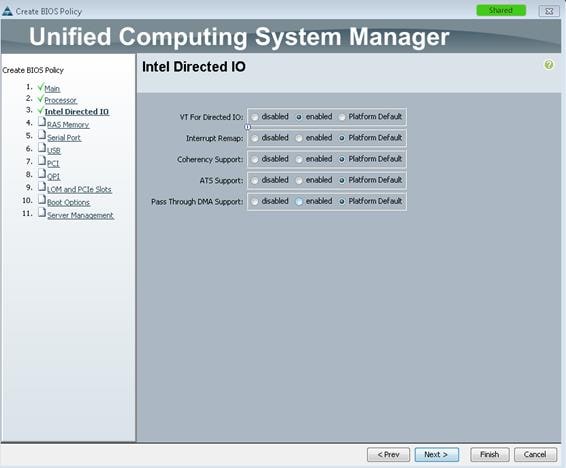Go to the RAS Memory step
Viewport: 566px width, 468px height.
(x=68, y=124)
